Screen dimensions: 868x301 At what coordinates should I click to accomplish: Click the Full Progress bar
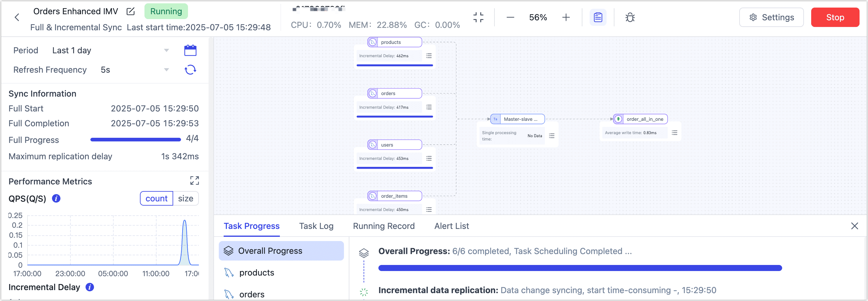135,139
